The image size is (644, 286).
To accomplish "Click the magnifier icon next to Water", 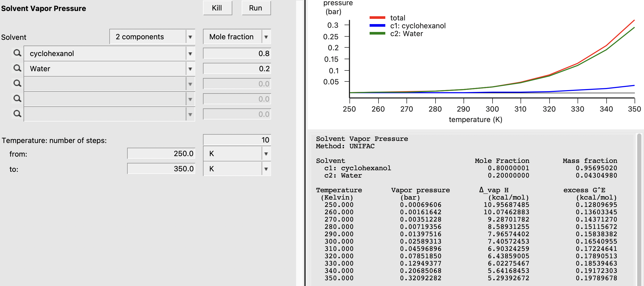I will pos(17,68).
